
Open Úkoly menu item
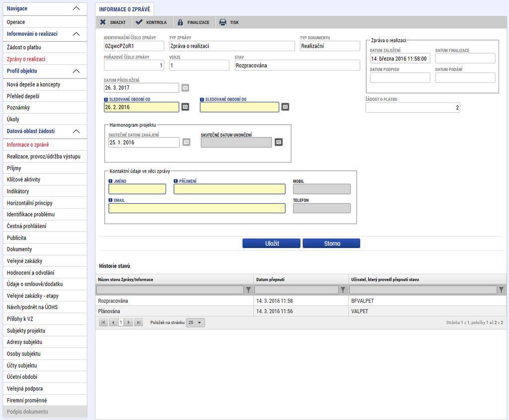pos(45,119)
